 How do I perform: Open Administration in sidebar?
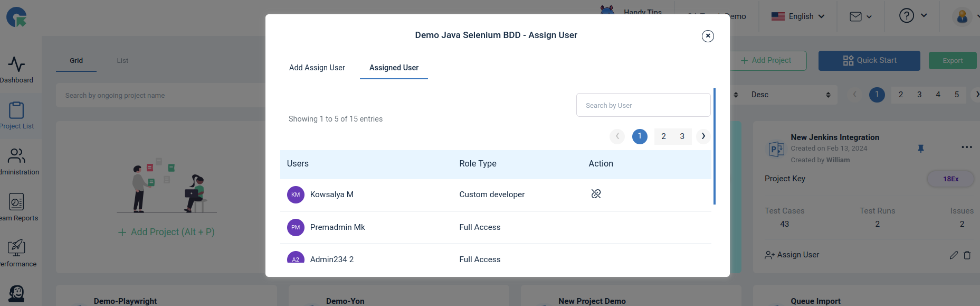point(16,162)
